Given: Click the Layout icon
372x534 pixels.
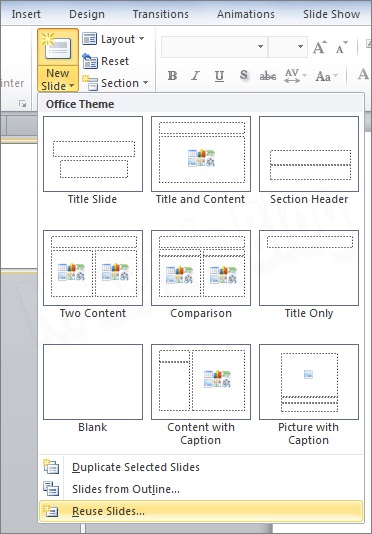Looking at the screenshot, I should (90, 39).
